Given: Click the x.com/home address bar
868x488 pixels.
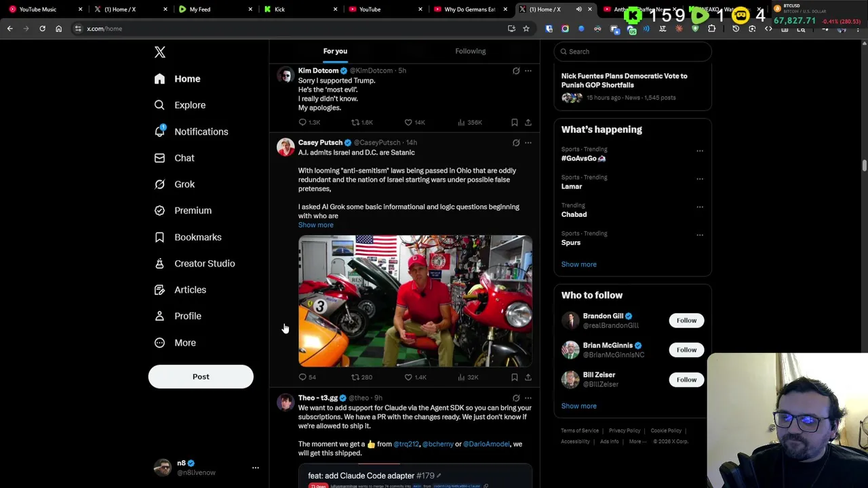Looking at the screenshot, I should 292,28.
